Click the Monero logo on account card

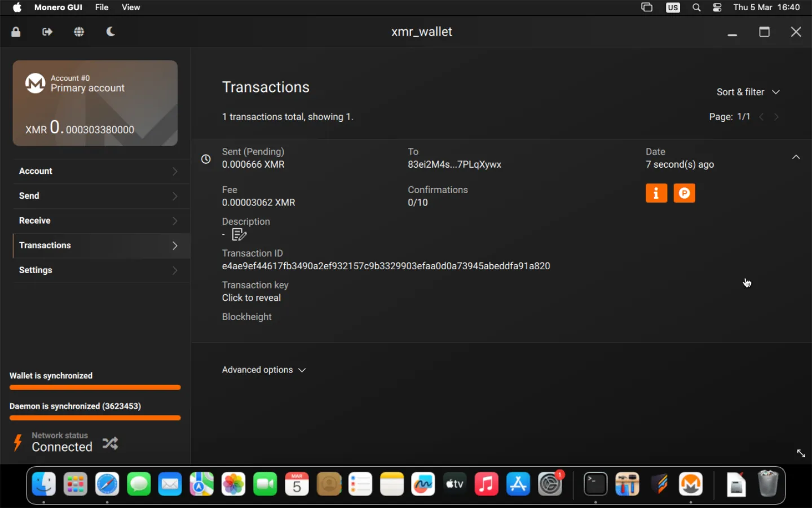(x=35, y=84)
